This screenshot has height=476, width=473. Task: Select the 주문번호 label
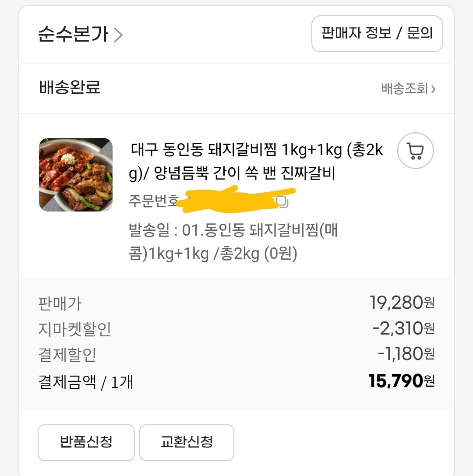pos(154,201)
